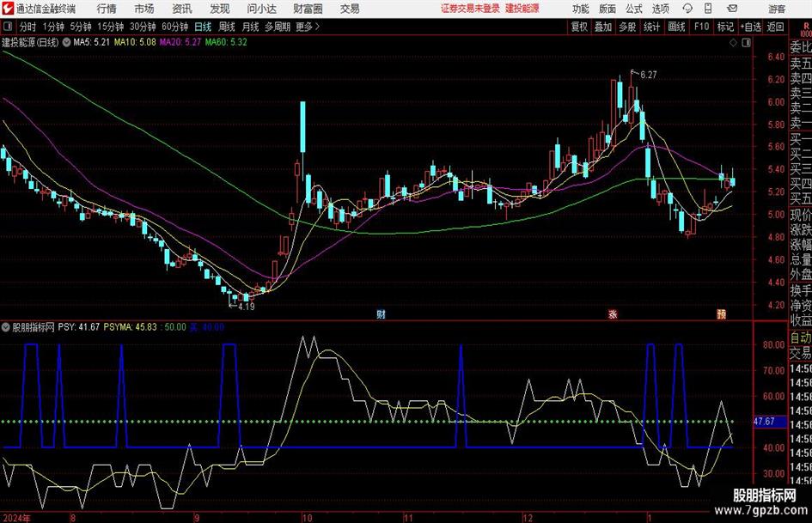Expand the 建投能源 main chart indicator dropdown
Viewport: 812px width, 523px height.
click(x=67, y=42)
